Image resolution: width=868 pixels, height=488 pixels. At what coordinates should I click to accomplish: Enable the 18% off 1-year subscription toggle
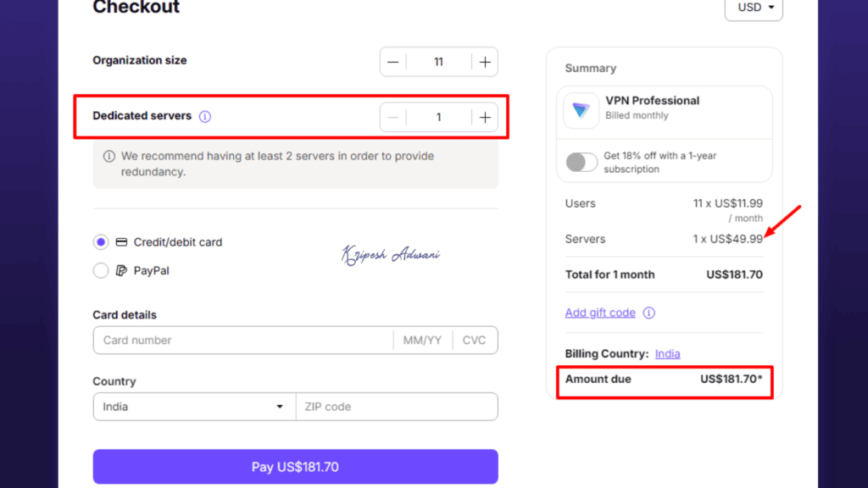[x=581, y=162]
